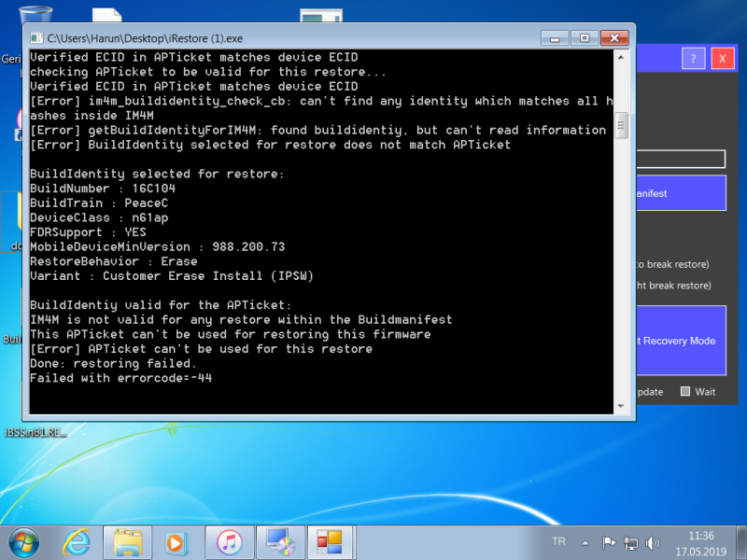Launch Internet Explorer from the taskbar
The height and width of the screenshot is (560, 747).
point(77,541)
